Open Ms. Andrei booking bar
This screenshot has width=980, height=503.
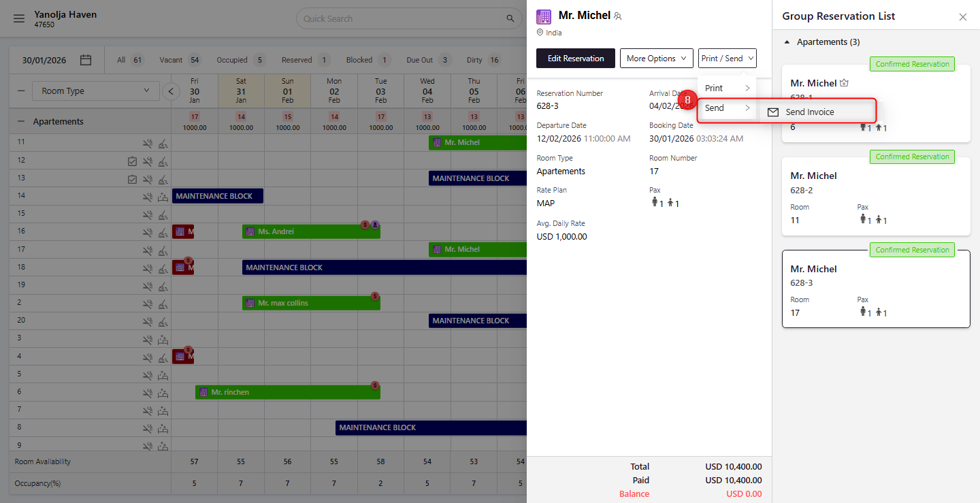311,232
